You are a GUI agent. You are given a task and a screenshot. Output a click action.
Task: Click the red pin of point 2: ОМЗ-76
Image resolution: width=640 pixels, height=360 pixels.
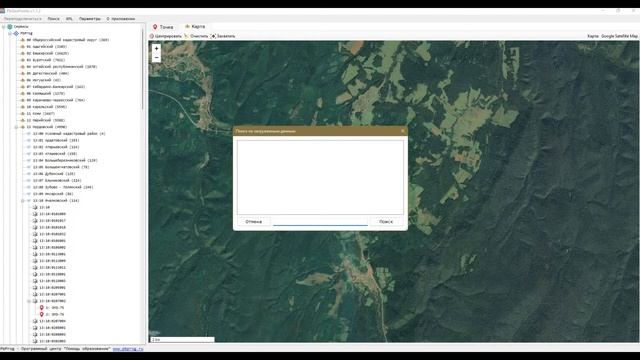pyautogui.click(x=41, y=314)
